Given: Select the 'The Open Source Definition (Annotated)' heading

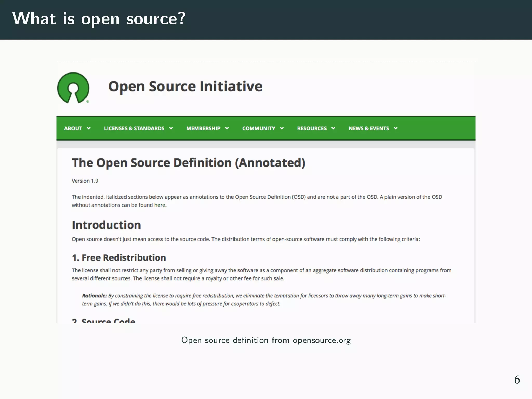Looking at the screenshot, I should coord(189,163).
